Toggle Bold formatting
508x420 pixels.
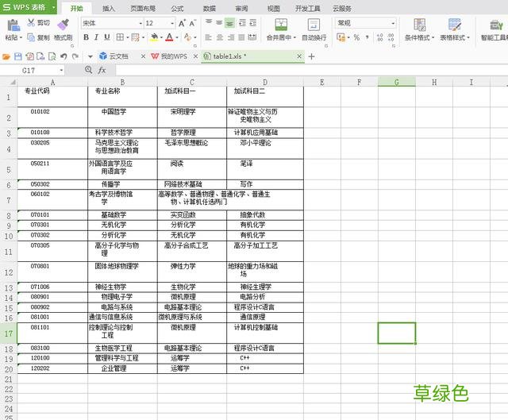click(86, 37)
